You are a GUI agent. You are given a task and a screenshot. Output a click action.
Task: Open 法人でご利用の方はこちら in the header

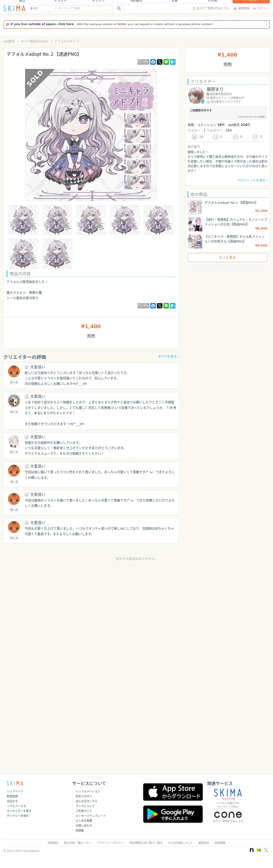[211, 9]
